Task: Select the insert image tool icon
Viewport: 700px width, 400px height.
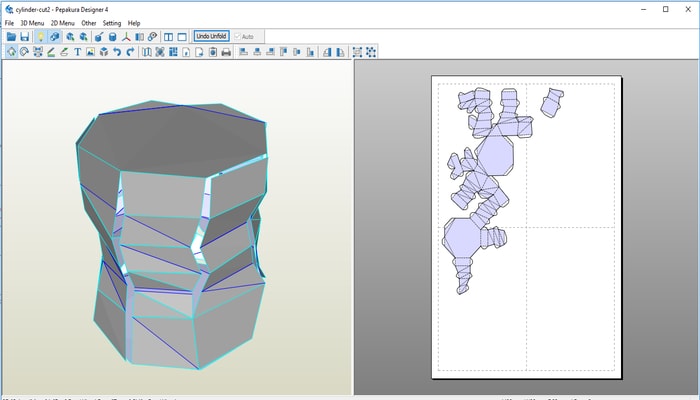Action: point(90,51)
